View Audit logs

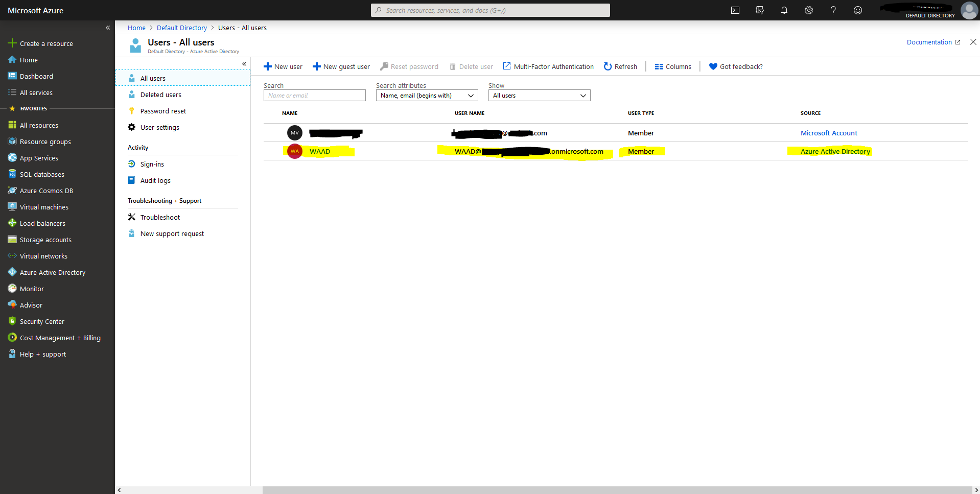click(149, 180)
